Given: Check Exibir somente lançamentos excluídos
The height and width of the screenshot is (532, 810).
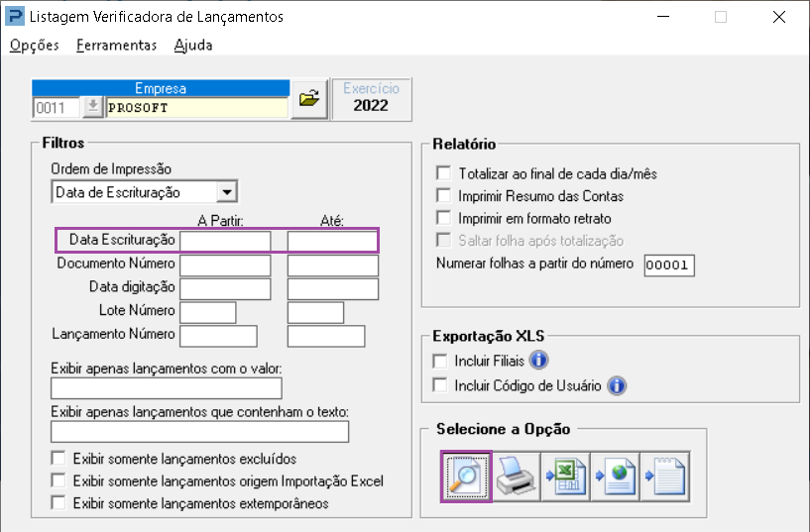Looking at the screenshot, I should click(58, 459).
